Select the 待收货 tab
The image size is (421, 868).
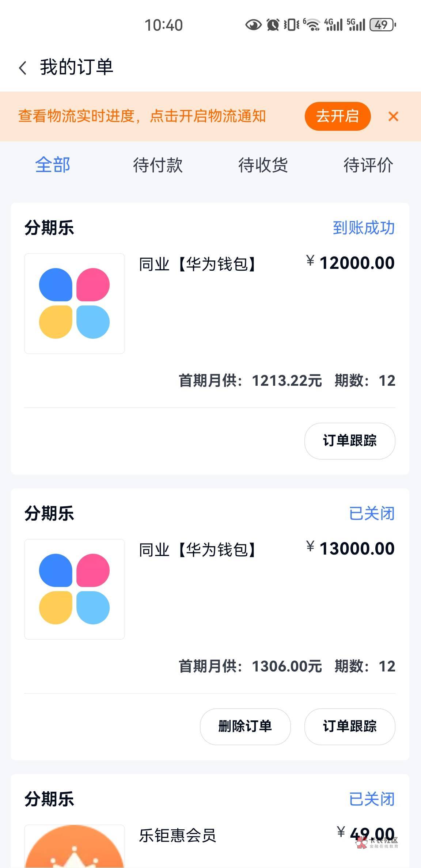[263, 165]
